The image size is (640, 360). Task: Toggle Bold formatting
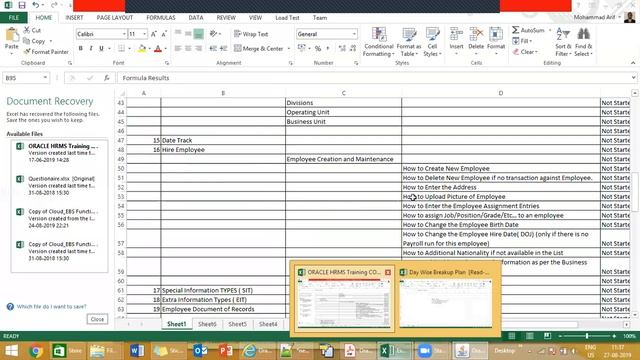coord(81,49)
